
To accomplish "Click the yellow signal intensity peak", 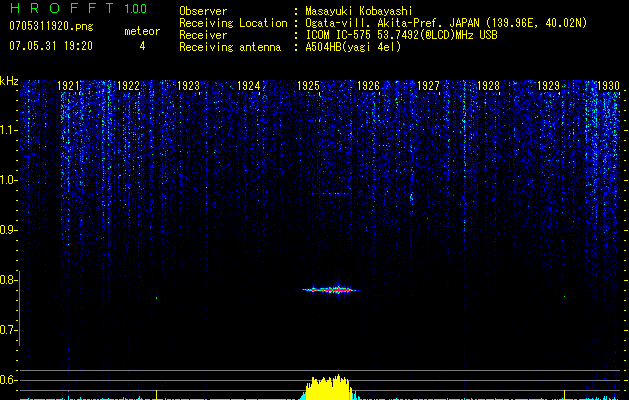I will [329, 387].
